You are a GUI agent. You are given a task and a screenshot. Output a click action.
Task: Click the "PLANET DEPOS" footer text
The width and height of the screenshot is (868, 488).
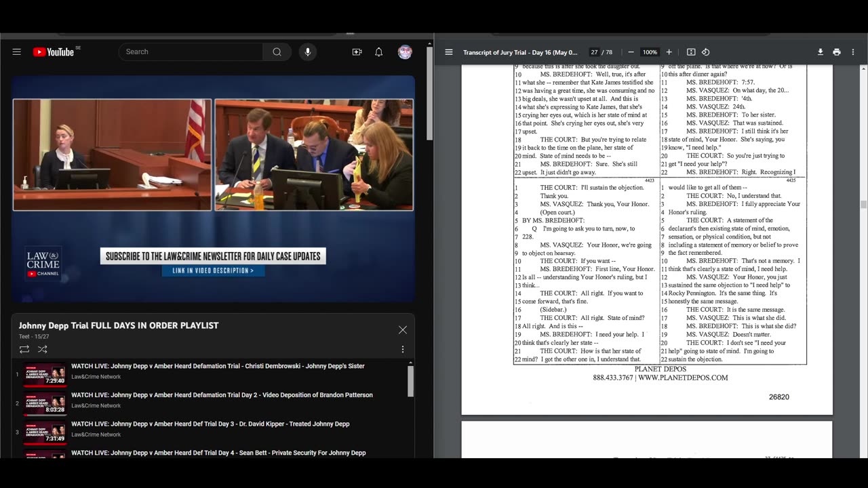[x=660, y=369]
